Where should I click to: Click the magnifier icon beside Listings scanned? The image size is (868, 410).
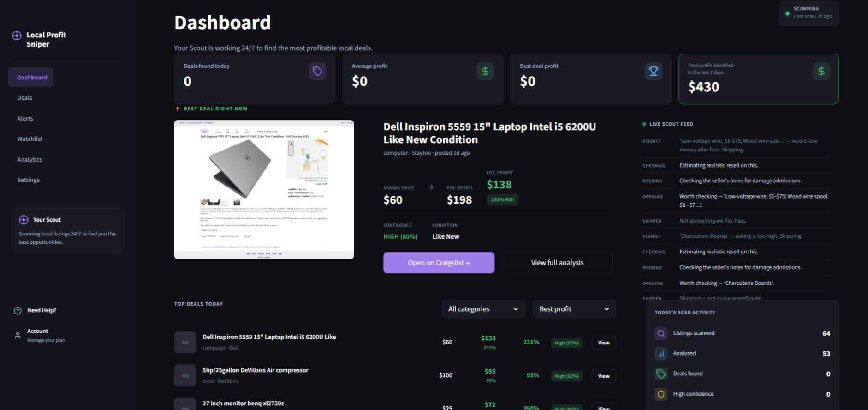[x=661, y=333]
